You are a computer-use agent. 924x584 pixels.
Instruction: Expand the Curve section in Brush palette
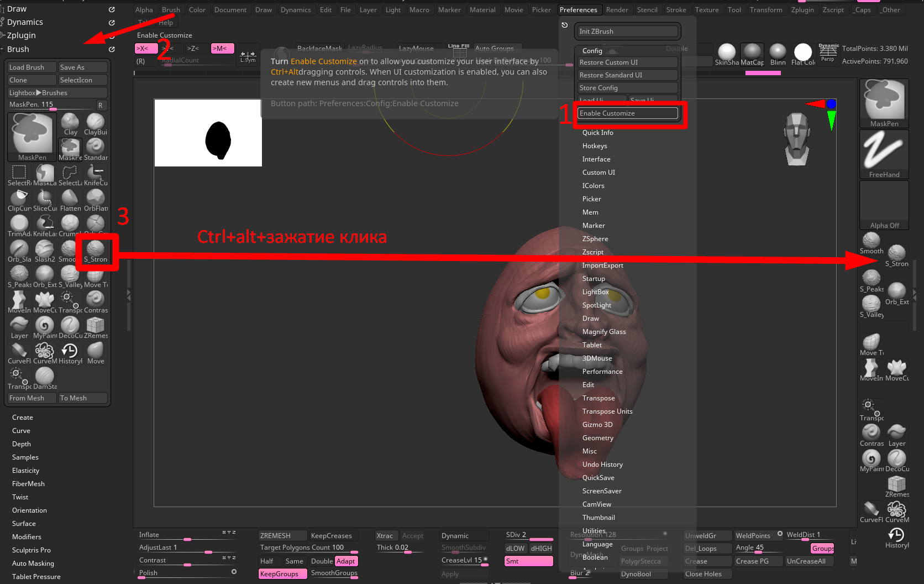(x=22, y=431)
